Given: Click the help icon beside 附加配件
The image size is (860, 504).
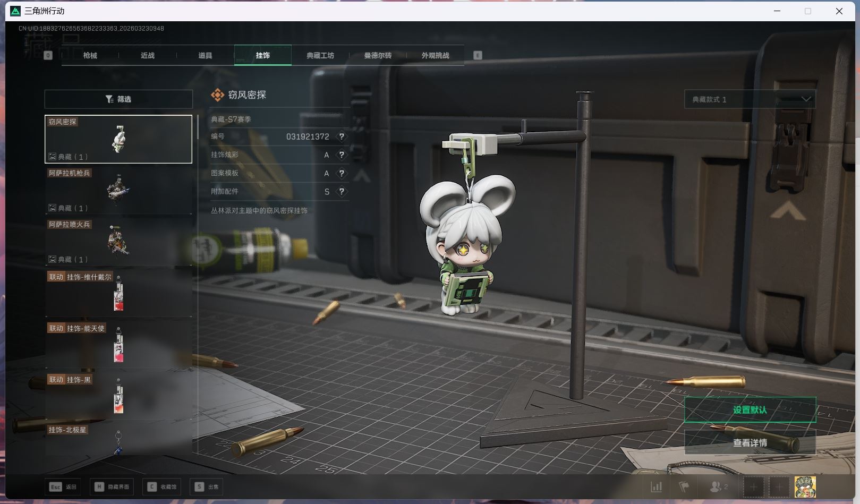Looking at the screenshot, I should 342,192.
